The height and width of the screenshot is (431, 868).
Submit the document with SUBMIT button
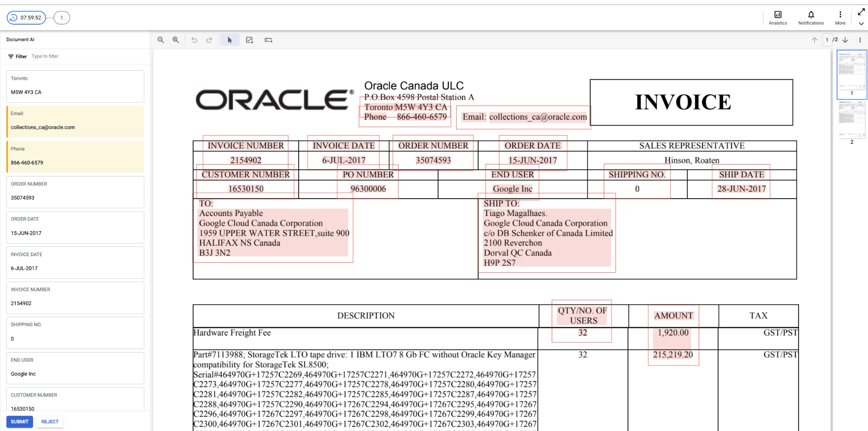coord(19,422)
